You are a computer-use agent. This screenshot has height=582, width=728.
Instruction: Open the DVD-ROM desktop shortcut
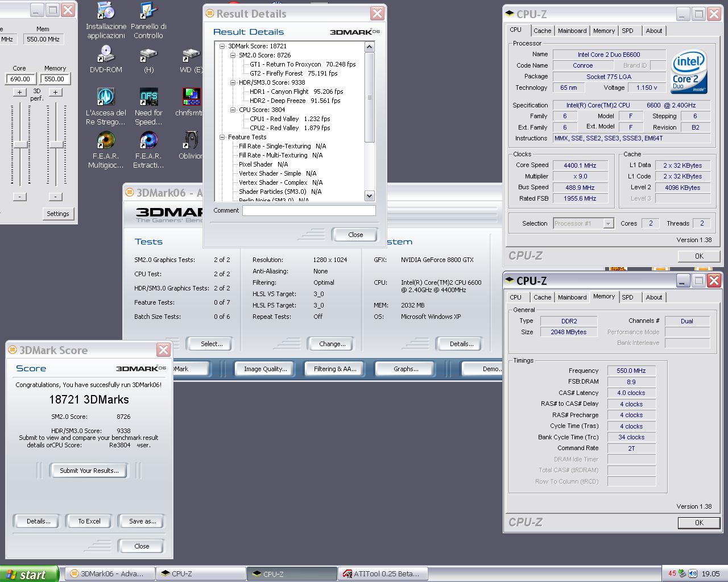pyautogui.click(x=106, y=60)
